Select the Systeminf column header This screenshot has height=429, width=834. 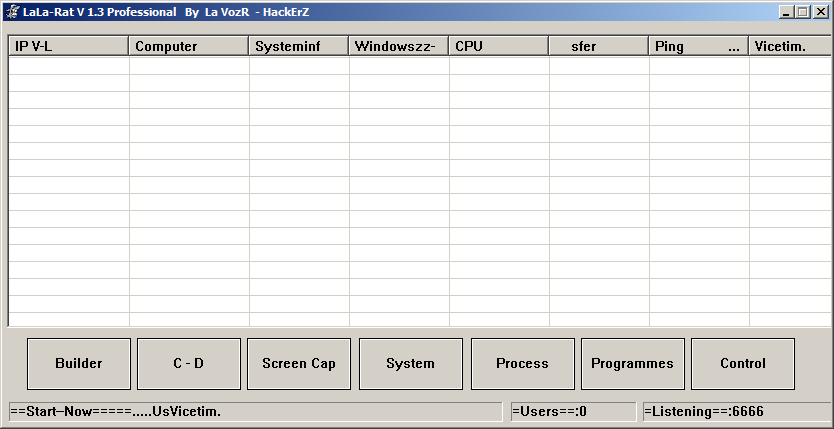click(298, 47)
